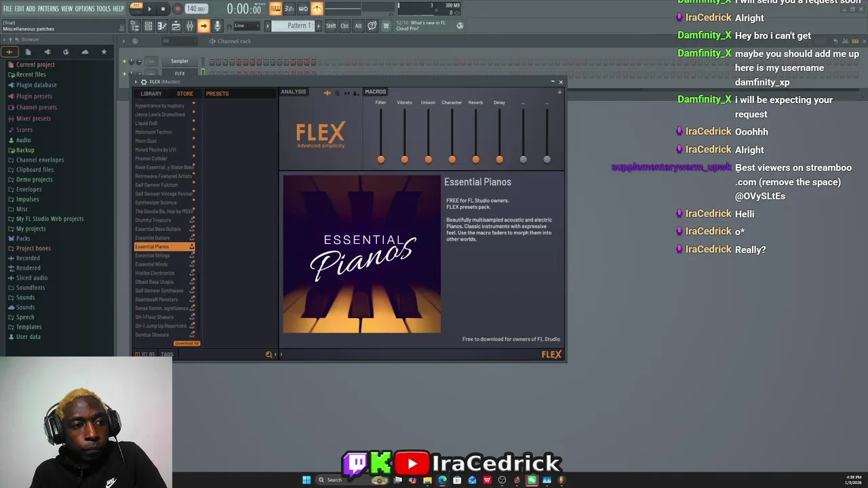Expand Current project in browser
Screen dimensions: 868x488
pyautogui.click(x=35, y=65)
